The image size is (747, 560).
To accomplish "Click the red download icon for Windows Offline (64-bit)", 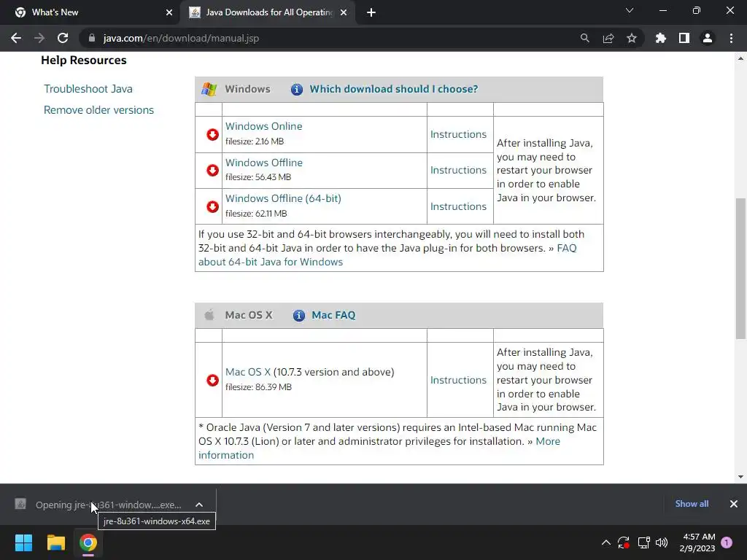I will click(x=212, y=206).
